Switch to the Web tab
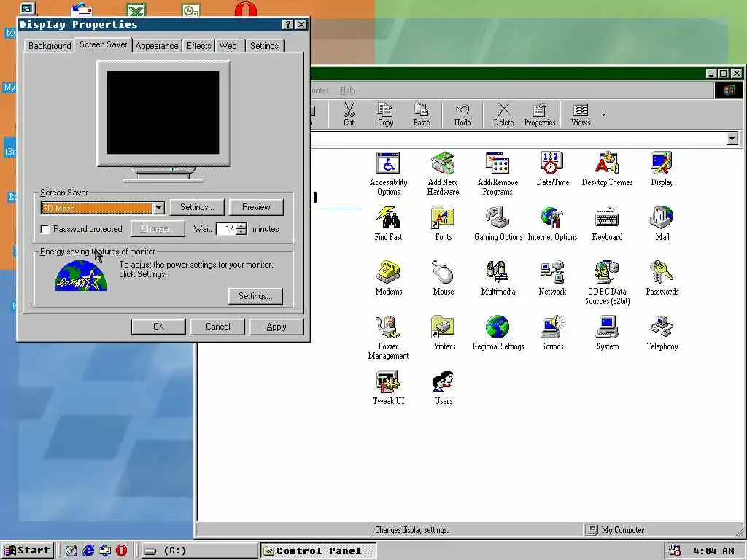The image size is (747, 560). click(228, 46)
